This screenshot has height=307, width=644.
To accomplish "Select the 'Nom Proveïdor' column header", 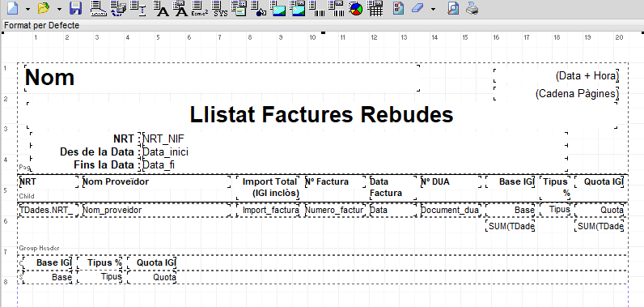I will coord(156,181).
